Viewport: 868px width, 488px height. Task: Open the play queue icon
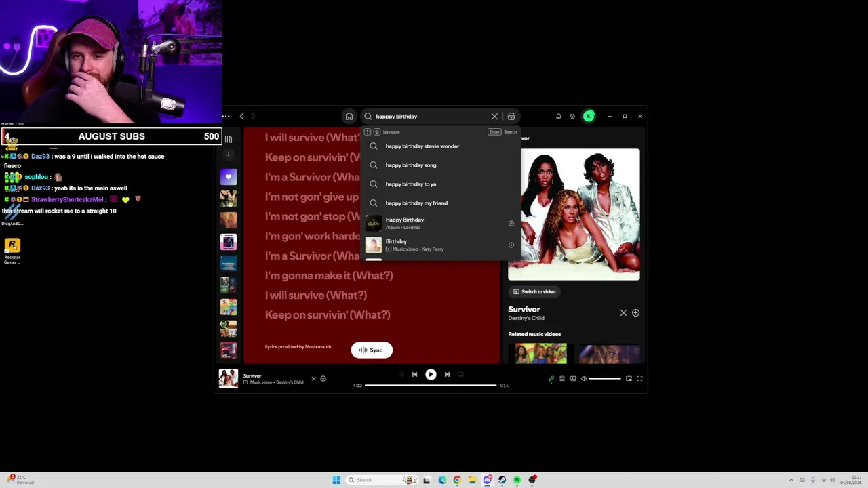[x=562, y=379]
